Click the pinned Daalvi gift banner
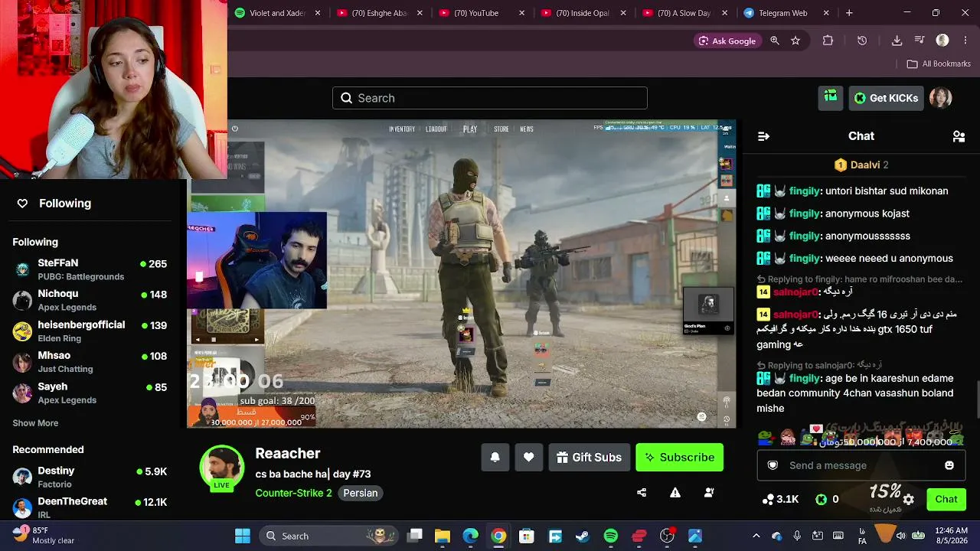This screenshot has height=551, width=980. pyautogui.click(x=861, y=165)
